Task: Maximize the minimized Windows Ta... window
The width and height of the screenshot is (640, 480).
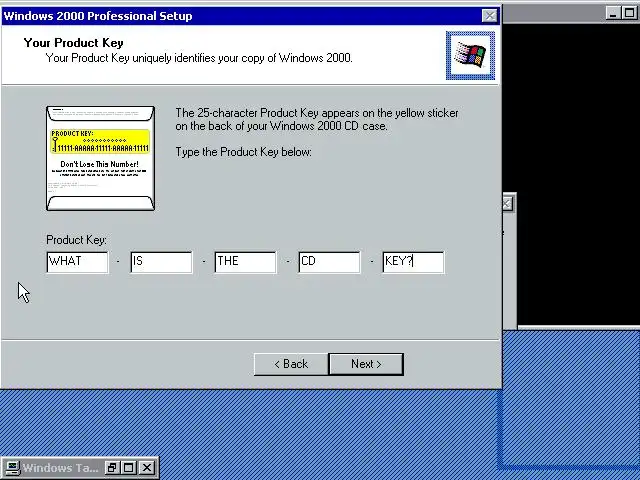Action: tap(129, 468)
